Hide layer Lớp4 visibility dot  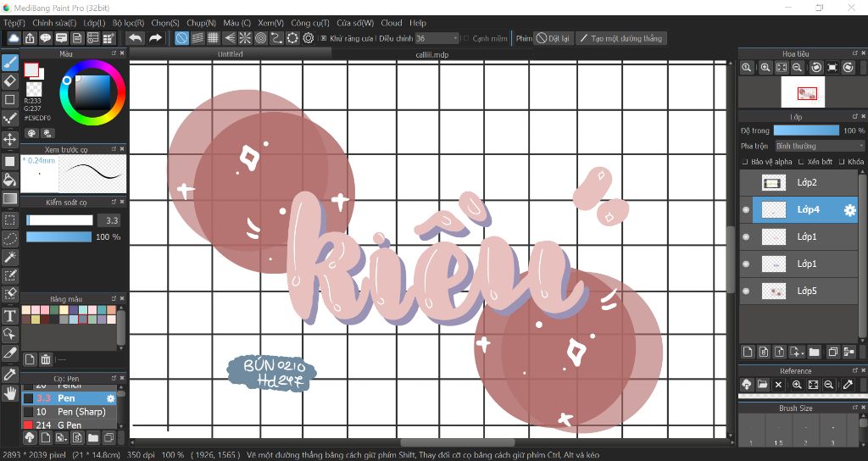coord(746,210)
